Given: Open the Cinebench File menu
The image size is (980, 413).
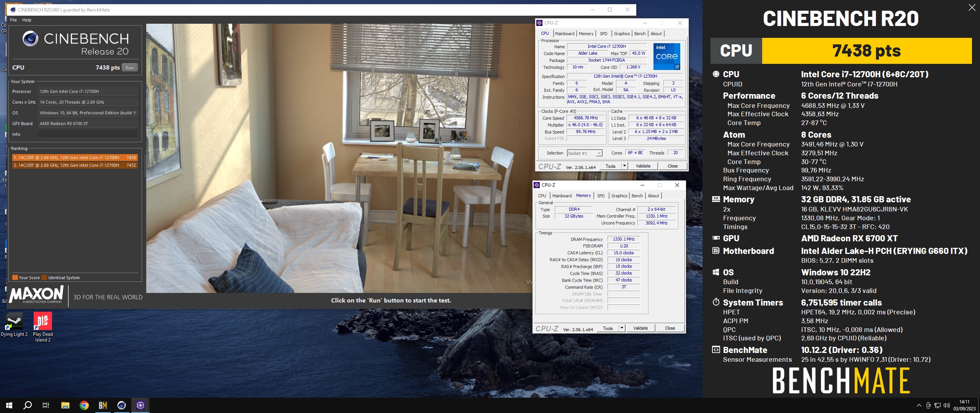Looking at the screenshot, I should (x=13, y=20).
